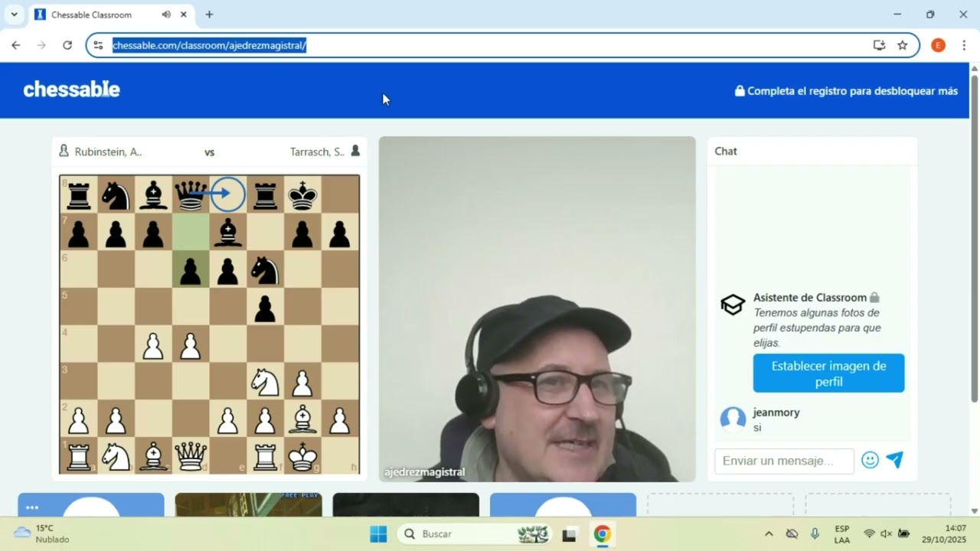The width and height of the screenshot is (980, 551).
Task: Click the graduation cap Asistente icon
Action: (733, 305)
